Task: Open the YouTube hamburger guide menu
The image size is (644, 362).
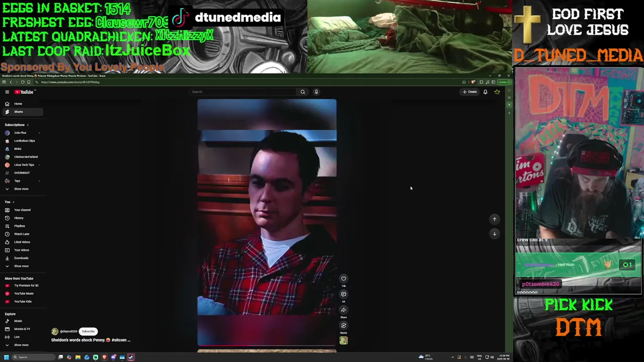Action: [7, 92]
